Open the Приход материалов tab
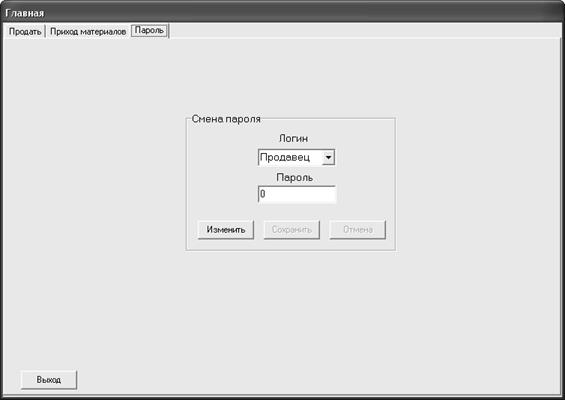 click(x=88, y=31)
